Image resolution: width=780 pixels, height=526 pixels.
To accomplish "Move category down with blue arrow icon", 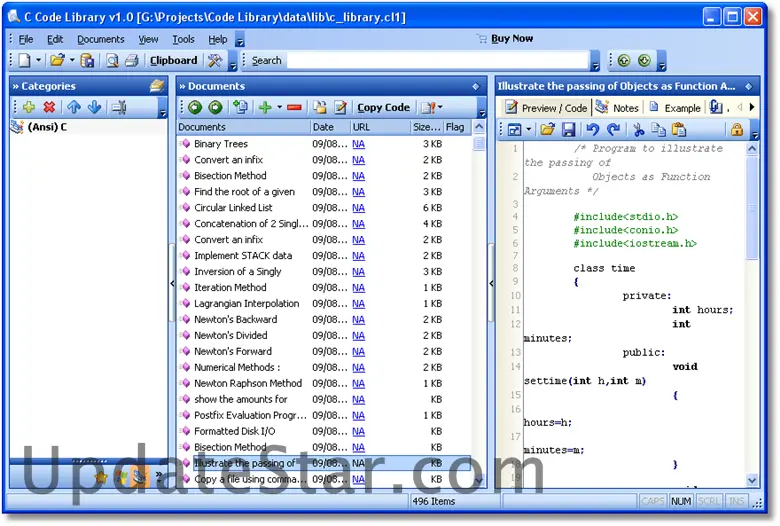I will click(x=94, y=106).
